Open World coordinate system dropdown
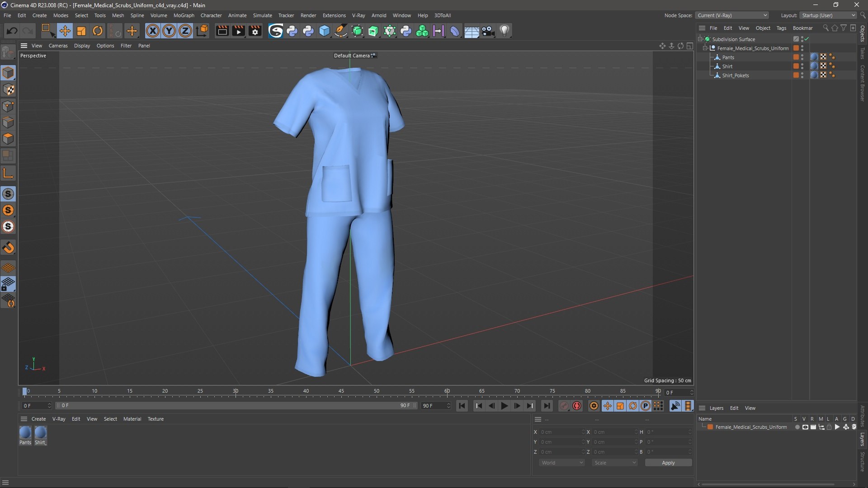Viewport: 868px width, 488px height. 562,463
